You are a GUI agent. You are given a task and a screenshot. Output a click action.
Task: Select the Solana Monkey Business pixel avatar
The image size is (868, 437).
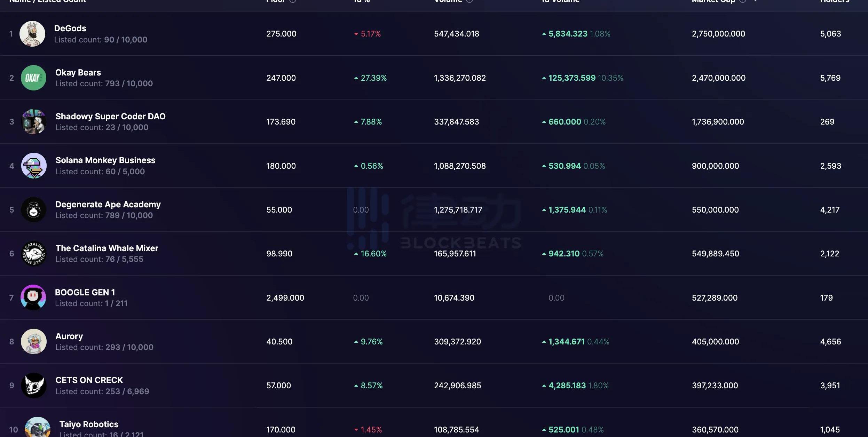pos(34,166)
